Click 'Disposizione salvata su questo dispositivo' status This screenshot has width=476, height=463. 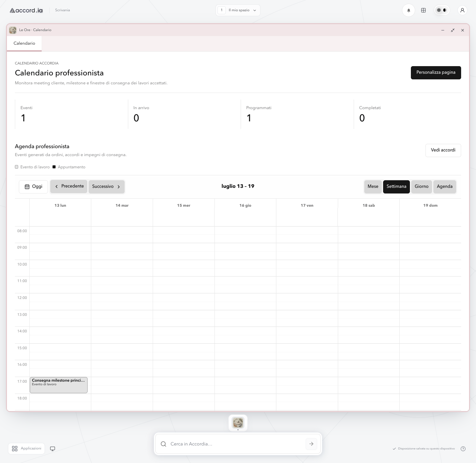tap(424, 449)
